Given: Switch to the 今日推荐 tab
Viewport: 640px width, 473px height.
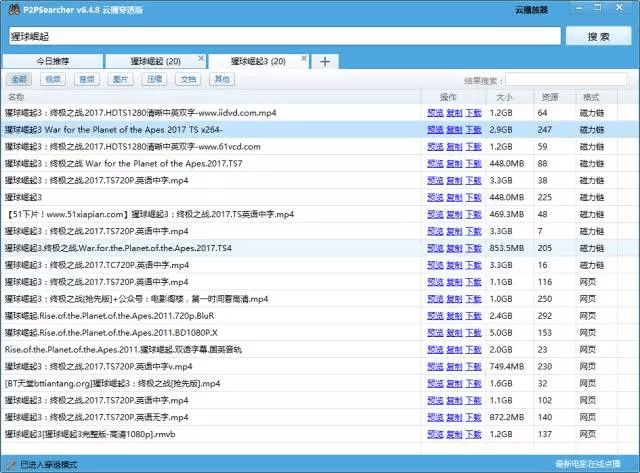Looking at the screenshot, I should pos(53,61).
